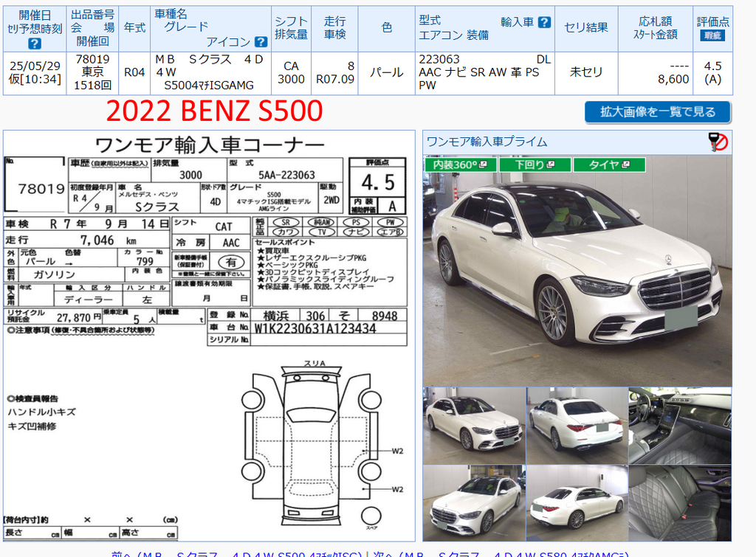Viewport: 756px width, 557px height.
Task: Click the 応札額 スタート金額 column header
Action: pos(656,28)
